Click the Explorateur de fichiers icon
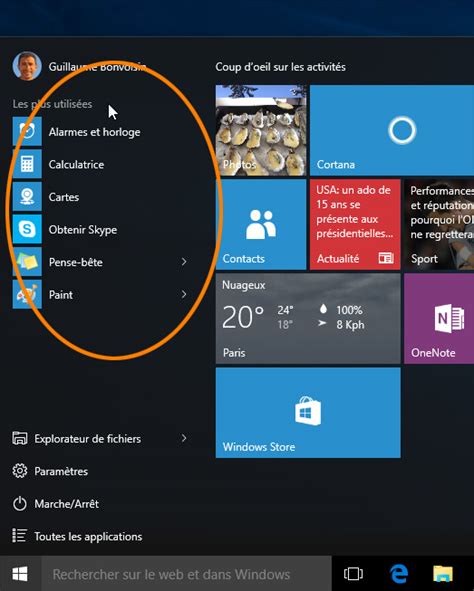Viewport: 474px width, 591px height. pyautogui.click(x=20, y=438)
